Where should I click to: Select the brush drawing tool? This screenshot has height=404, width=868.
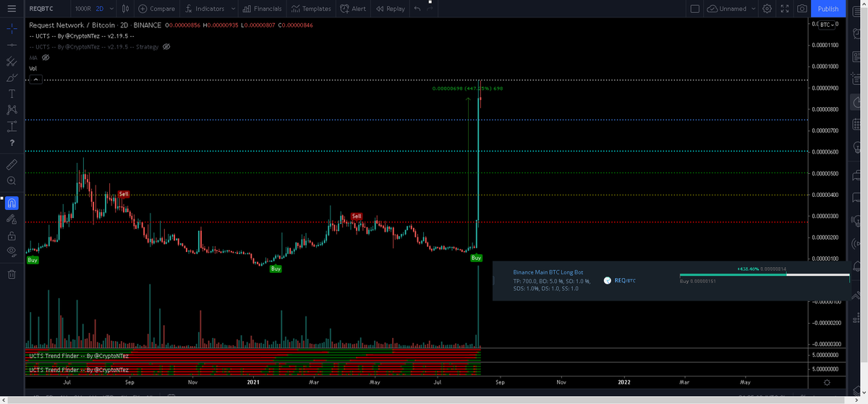tap(12, 77)
